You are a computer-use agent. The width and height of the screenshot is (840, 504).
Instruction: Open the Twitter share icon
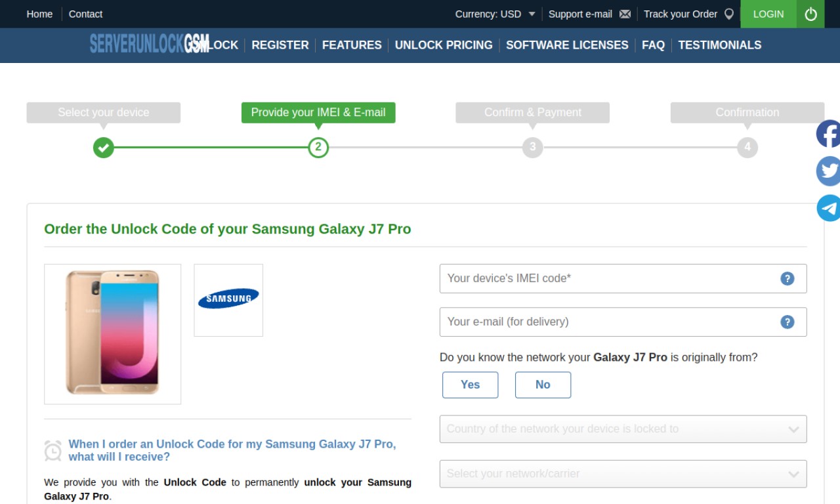click(828, 171)
